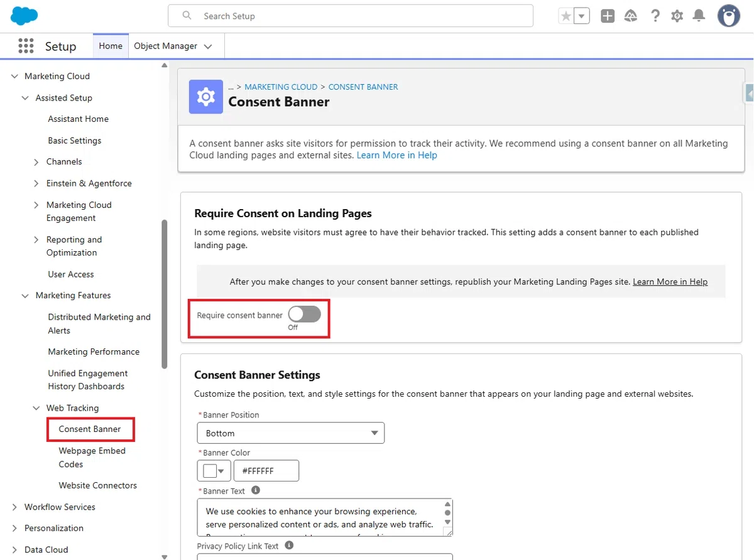The height and width of the screenshot is (560, 754).
Task: Click the MARKETING CLOUD breadcrumb link
Action: pos(281,87)
